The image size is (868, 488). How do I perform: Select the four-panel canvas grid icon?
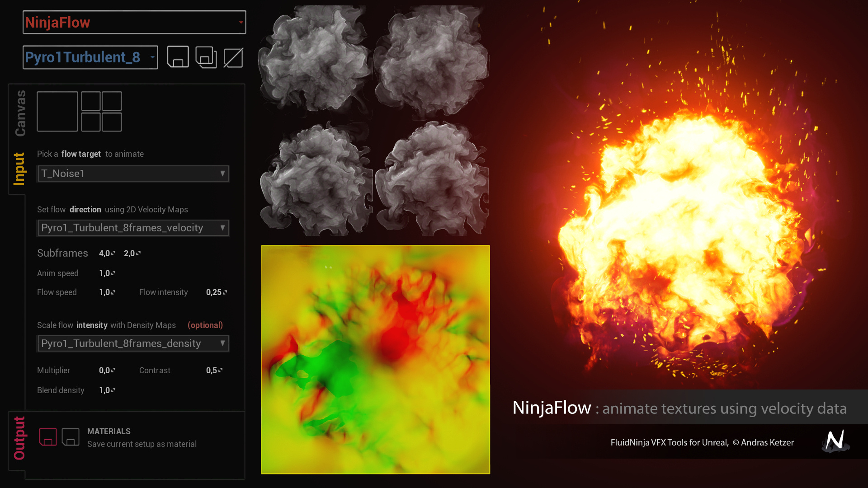point(101,111)
